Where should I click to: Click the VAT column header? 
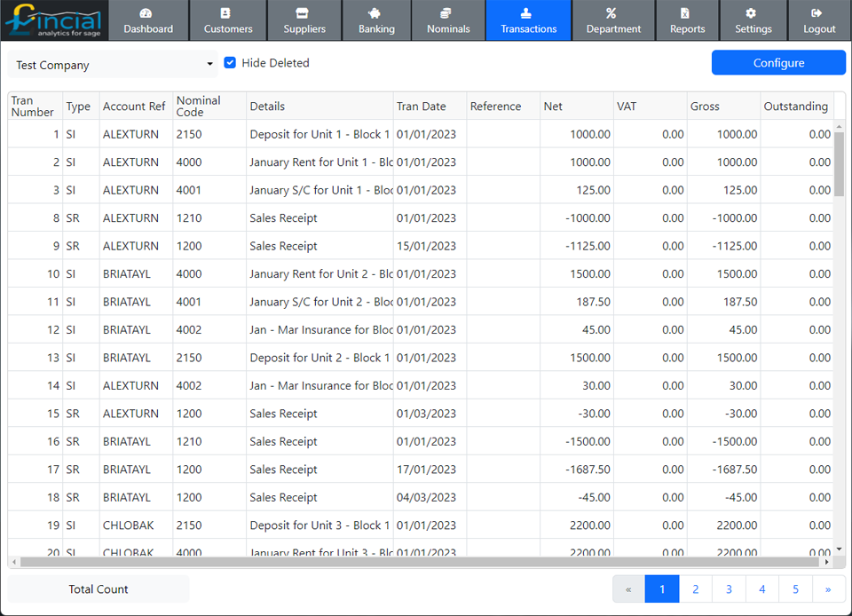click(650, 106)
